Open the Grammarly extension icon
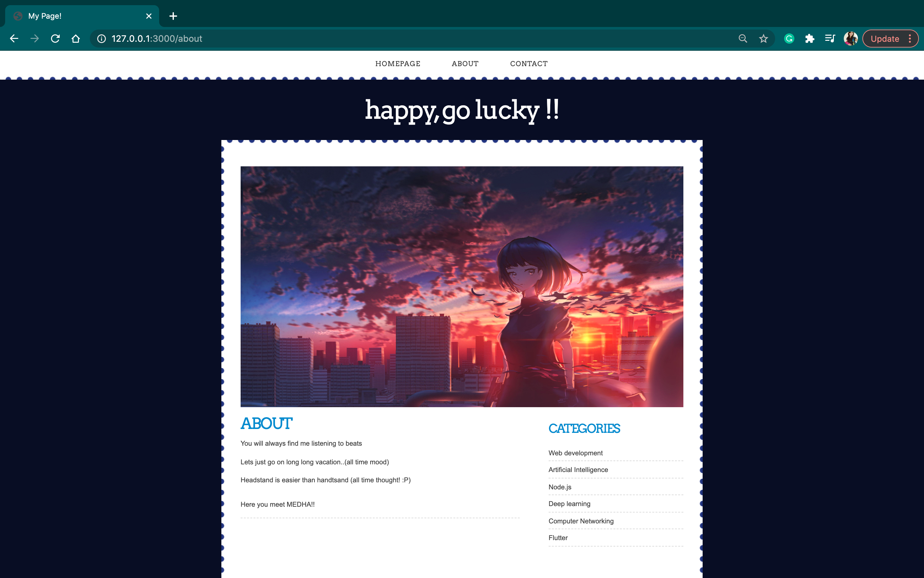This screenshot has height=578, width=924. pos(789,39)
